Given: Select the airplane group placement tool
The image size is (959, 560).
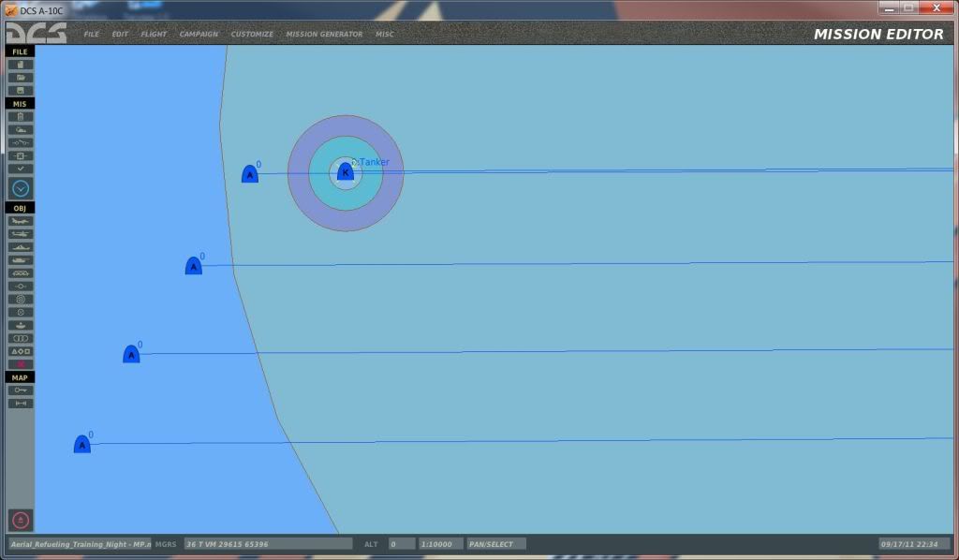Looking at the screenshot, I should (x=21, y=221).
